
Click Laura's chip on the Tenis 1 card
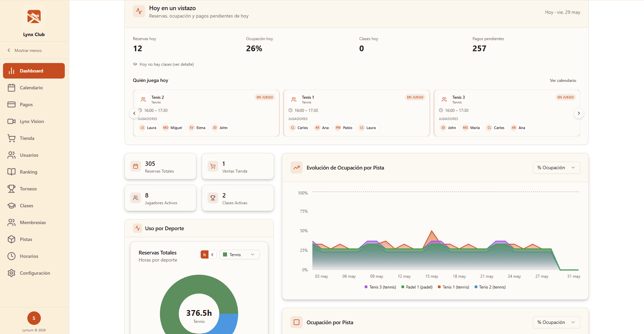pos(368,128)
